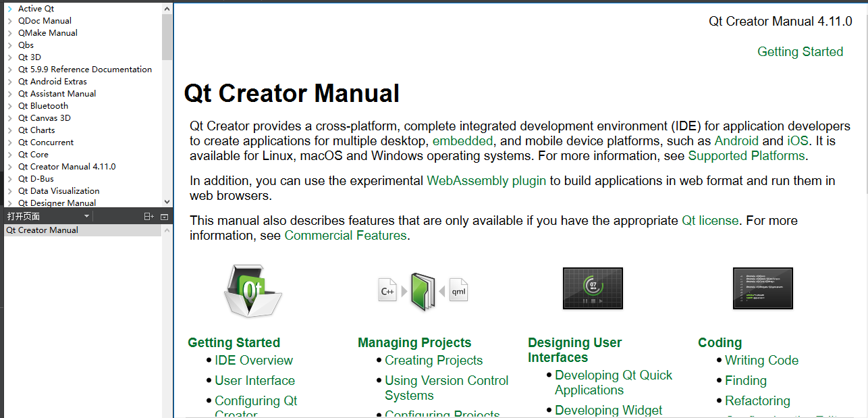Viewport: 868px width, 418px height.
Task: Select Qt Core in contents tree
Action: (33, 155)
